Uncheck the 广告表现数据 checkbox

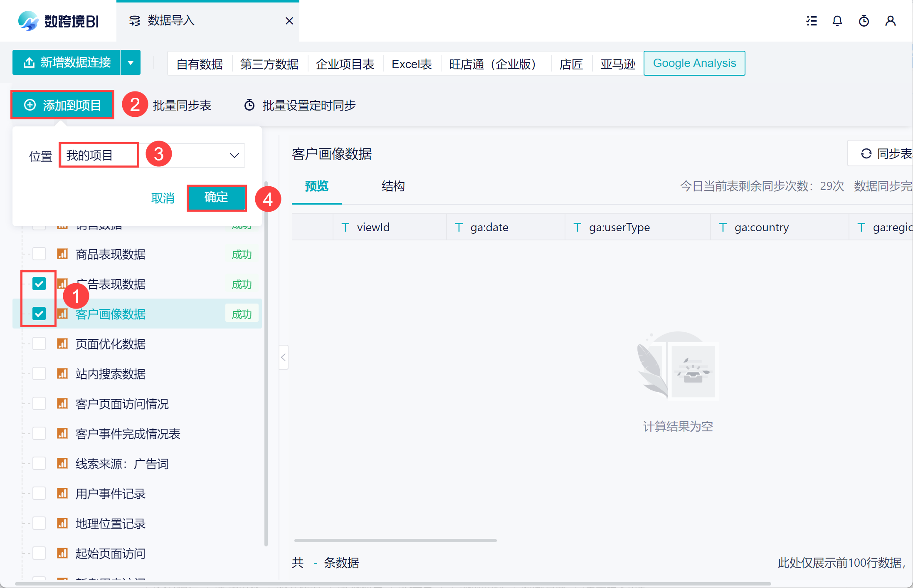[39, 284]
